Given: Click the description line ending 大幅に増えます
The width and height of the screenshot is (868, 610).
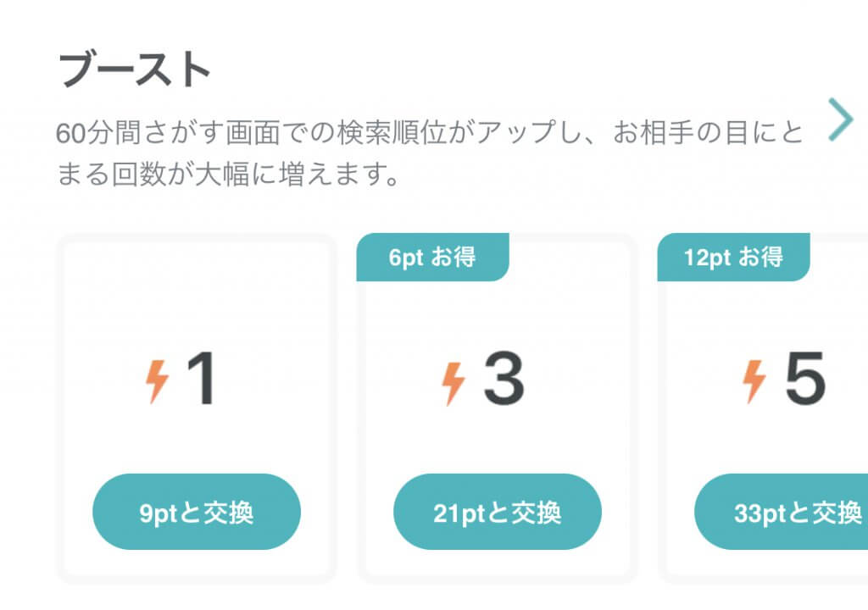Looking at the screenshot, I should click(x=227, y=176).
